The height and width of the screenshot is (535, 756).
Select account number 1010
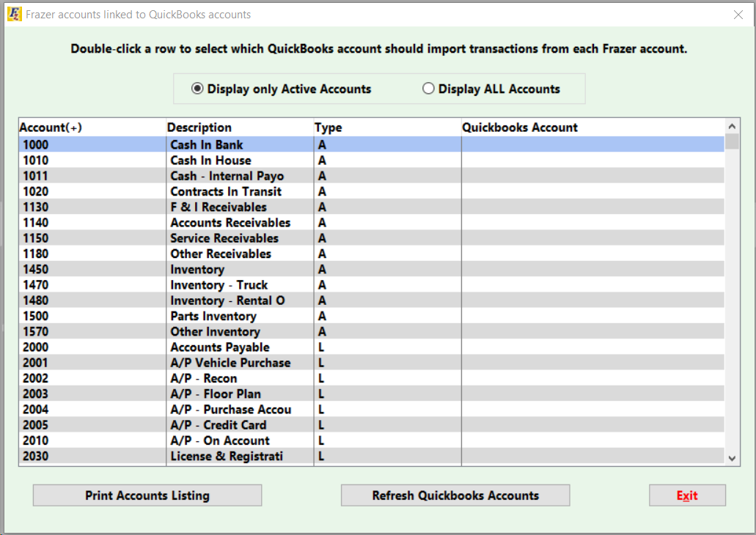[x=36, y=160]
